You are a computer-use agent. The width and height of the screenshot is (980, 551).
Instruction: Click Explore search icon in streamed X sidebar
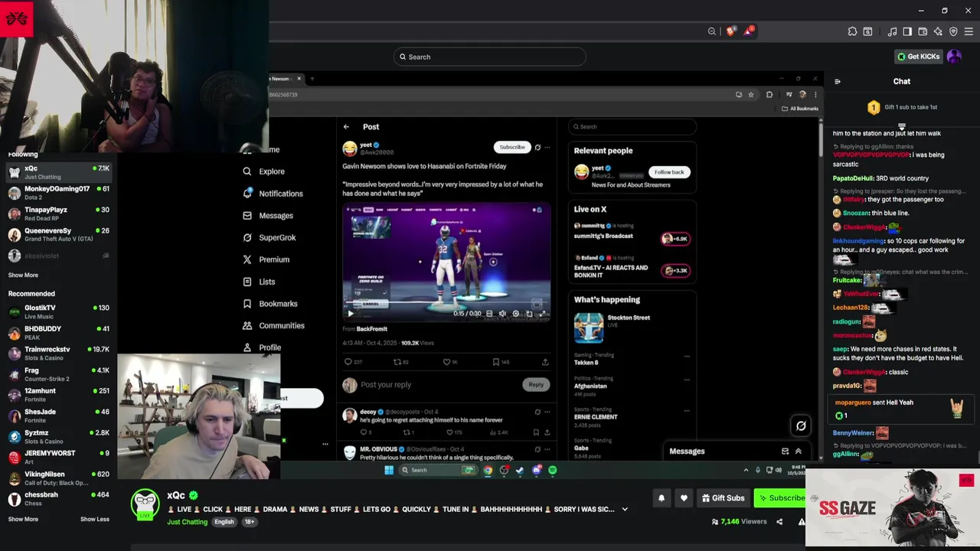pos(247,171)
